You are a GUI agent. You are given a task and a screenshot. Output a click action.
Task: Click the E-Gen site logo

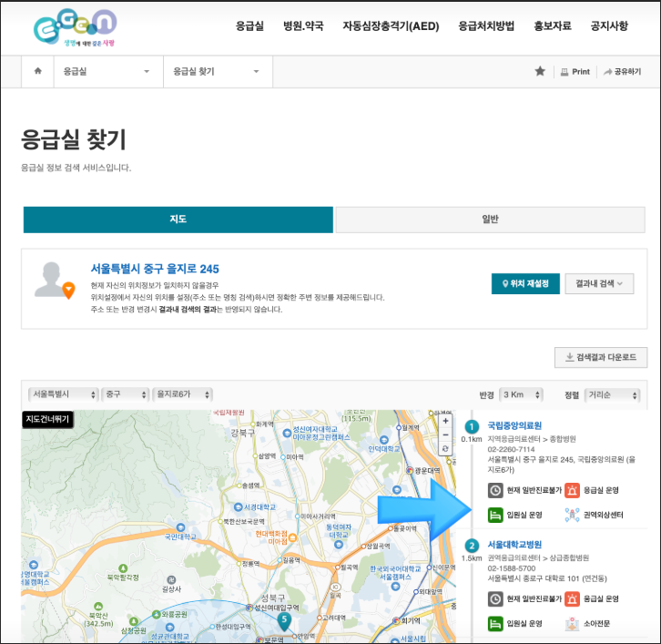point(74,28)
